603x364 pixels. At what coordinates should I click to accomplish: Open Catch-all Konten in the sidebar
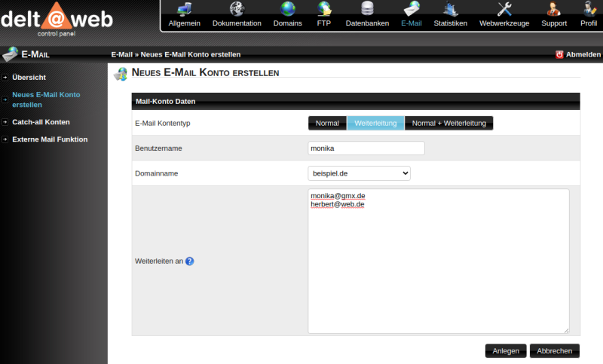point(41,121)
